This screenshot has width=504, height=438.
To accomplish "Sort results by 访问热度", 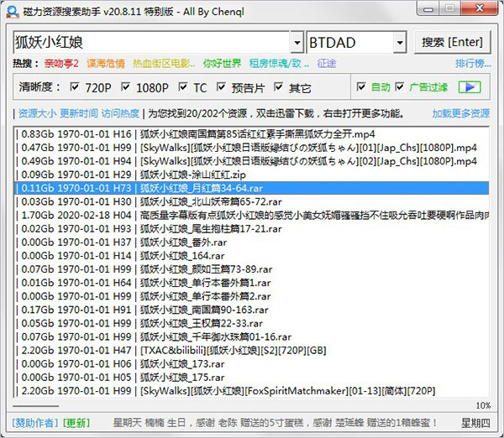I will pyautogui.click(x=120, y=113).
